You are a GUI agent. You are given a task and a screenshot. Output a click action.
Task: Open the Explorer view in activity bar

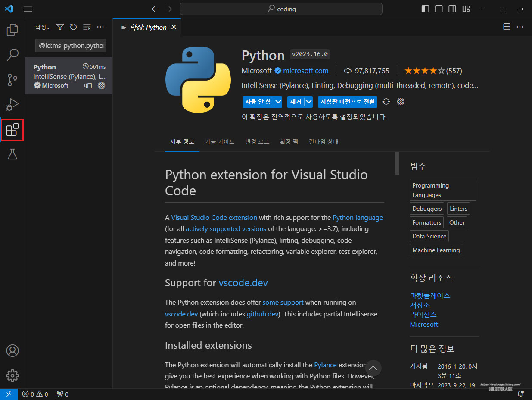[12, 30]
